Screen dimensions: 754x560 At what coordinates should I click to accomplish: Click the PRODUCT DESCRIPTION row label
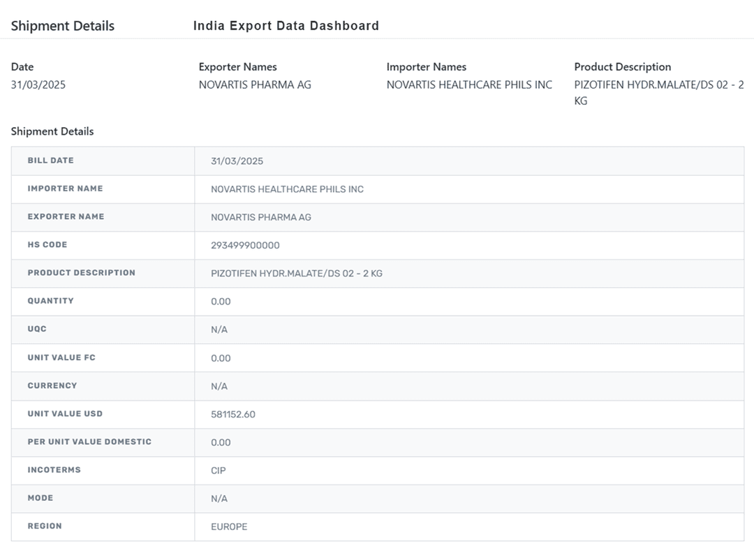(81, 273)
